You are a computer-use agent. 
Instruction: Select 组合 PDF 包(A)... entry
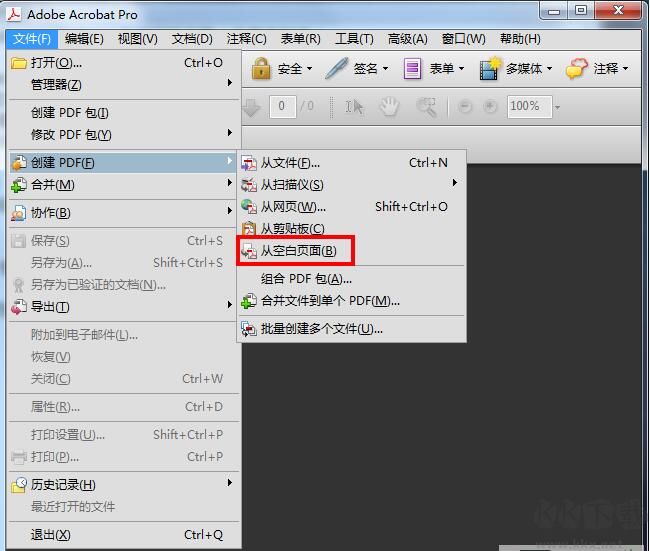[352, 279]
